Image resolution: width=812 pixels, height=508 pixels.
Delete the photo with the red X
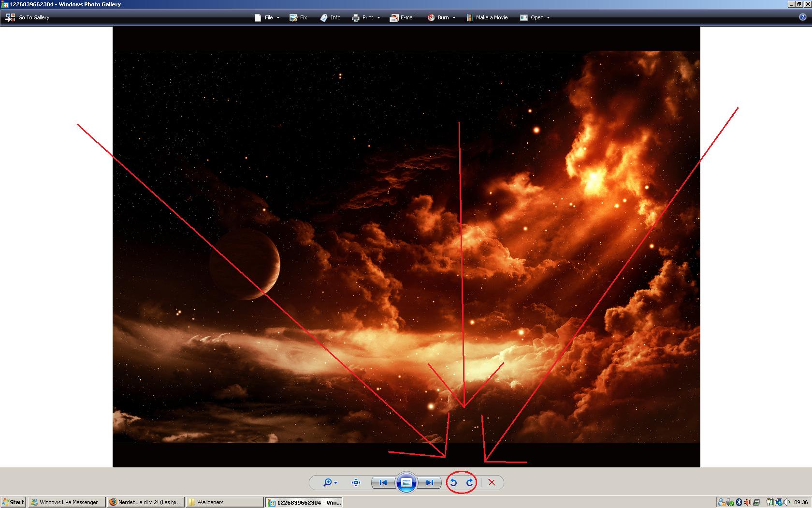[x=492, y=482]
